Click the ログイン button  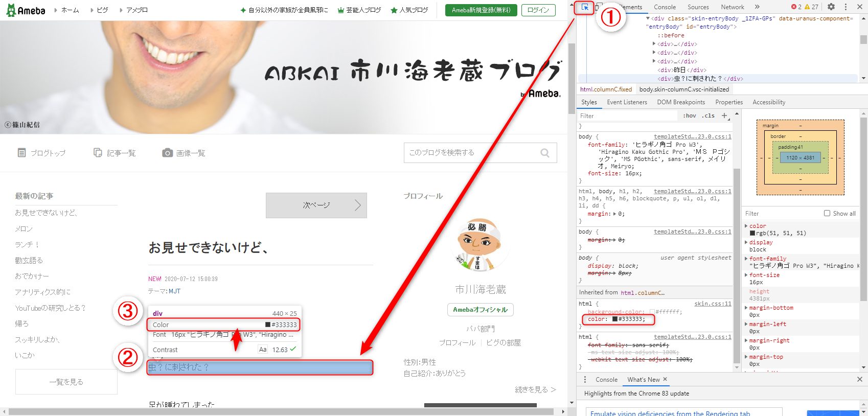(538, 10)
